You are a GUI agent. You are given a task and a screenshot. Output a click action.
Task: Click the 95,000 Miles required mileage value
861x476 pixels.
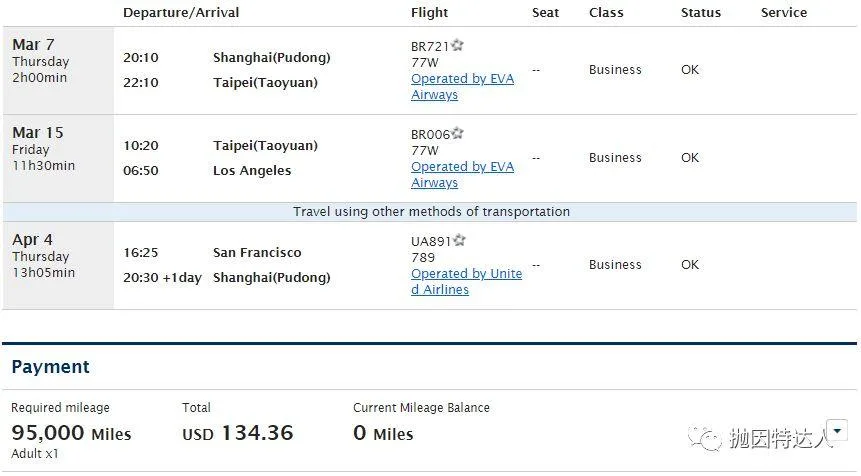[x=71, y=433]
